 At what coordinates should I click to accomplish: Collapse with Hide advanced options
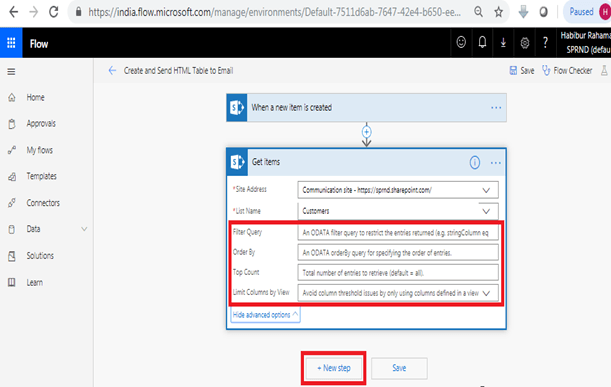(265, 315)
